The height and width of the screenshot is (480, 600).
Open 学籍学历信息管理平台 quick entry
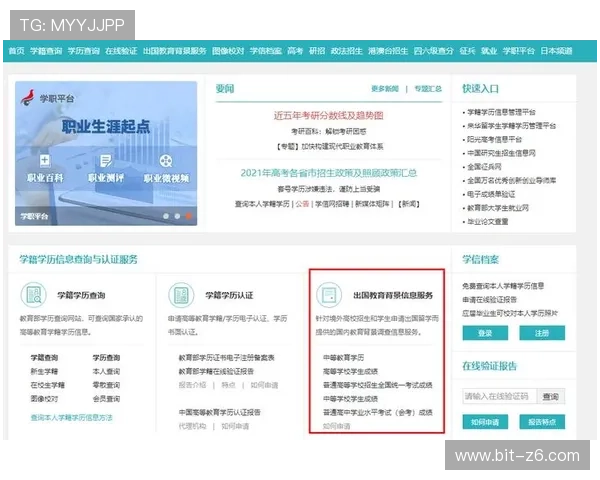click(x=501, y=112)
